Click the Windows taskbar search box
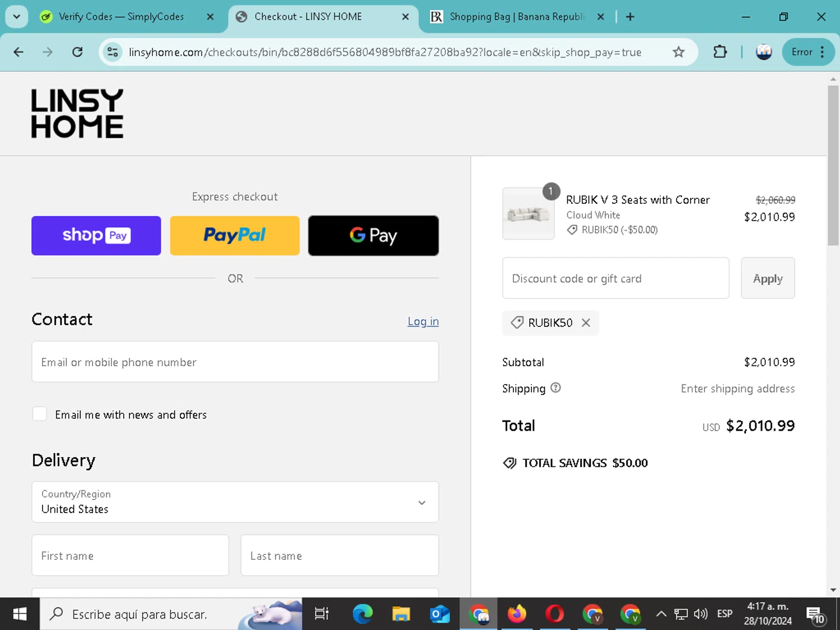This screenshot has height=630, width=840. pyautogui.click(x=171, y=614)
